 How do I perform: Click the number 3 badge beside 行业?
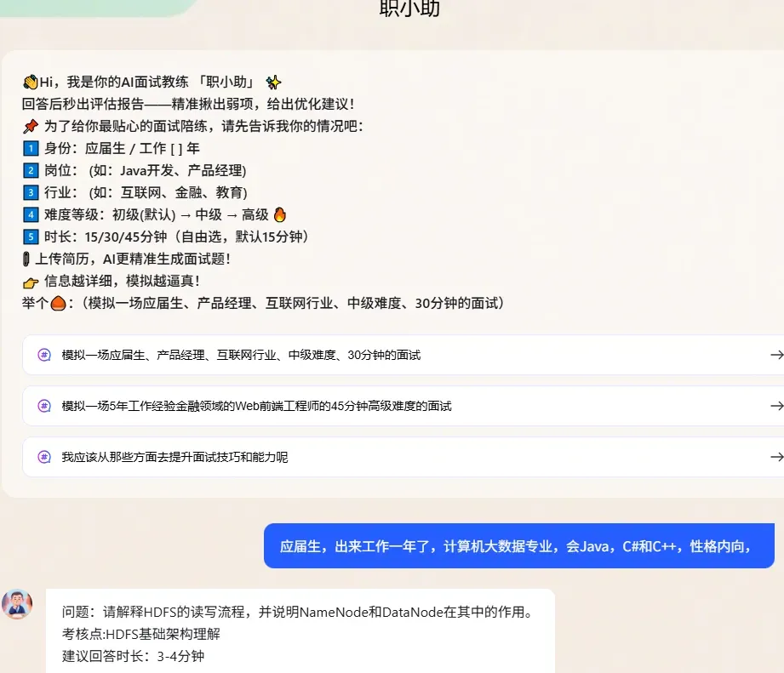[x=31, y=192]
